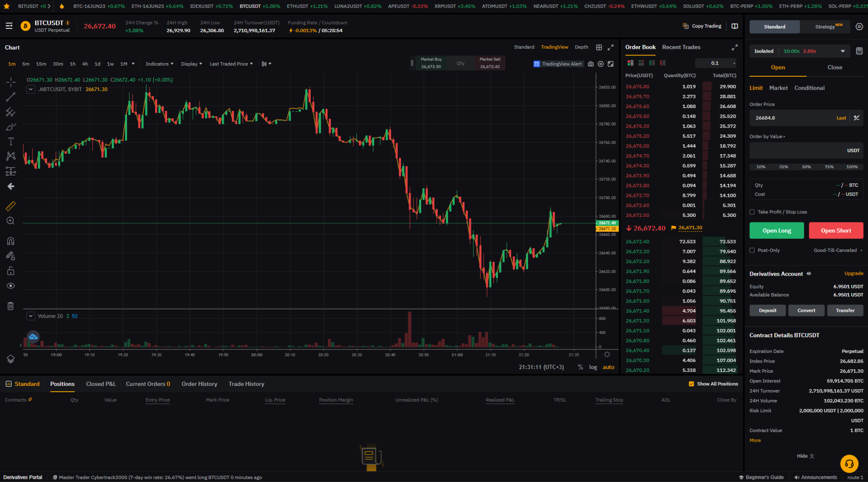Set order value to 100% on slider
Screen dimensions: 868x482
point(852,167)
